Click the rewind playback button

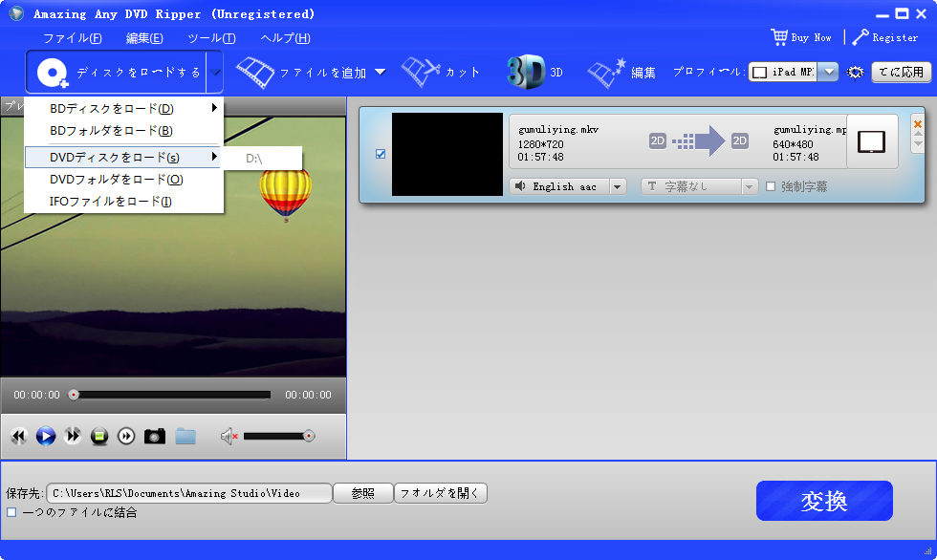coord(19,437)
